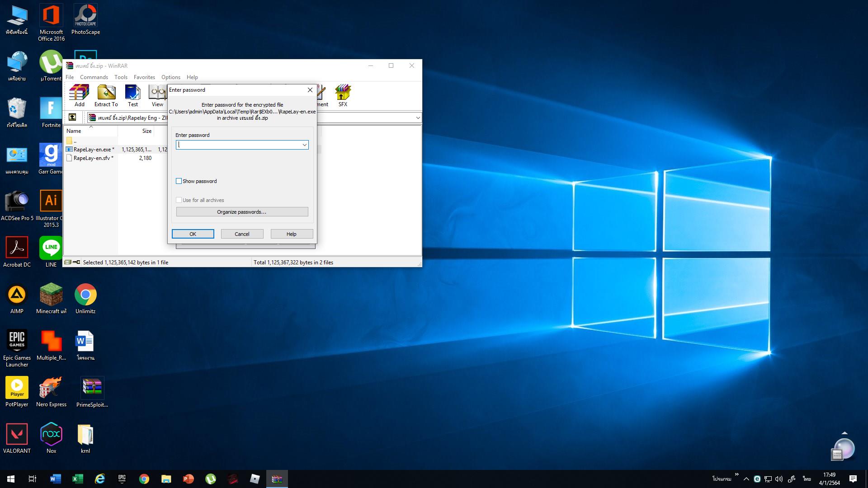Select the VALORANT desktop icon

pyautogui.click(x=17, y=438)
